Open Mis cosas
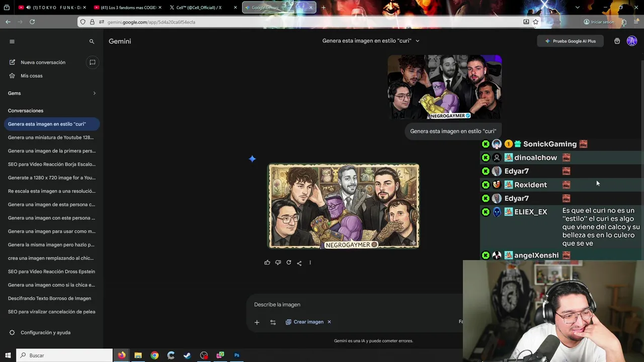 (32, 76)
